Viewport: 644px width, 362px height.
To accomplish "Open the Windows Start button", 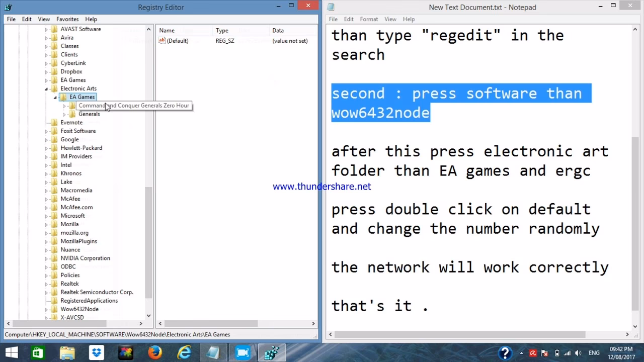I will (x=11, y=352).
